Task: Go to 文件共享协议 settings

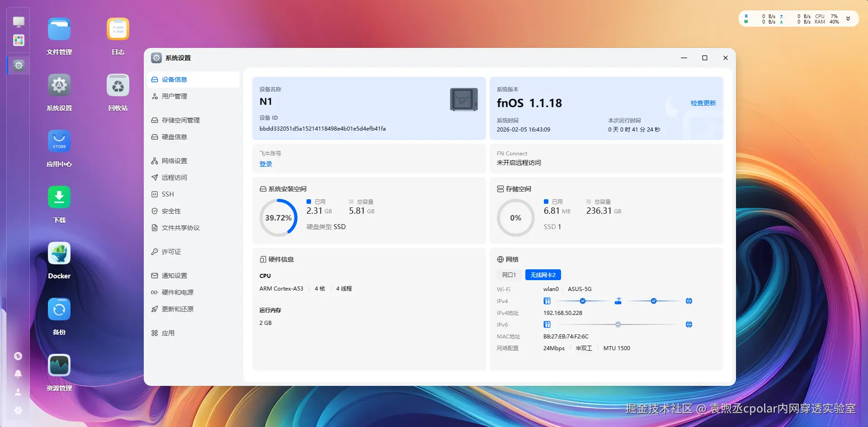Action: [x=193, y=228]
